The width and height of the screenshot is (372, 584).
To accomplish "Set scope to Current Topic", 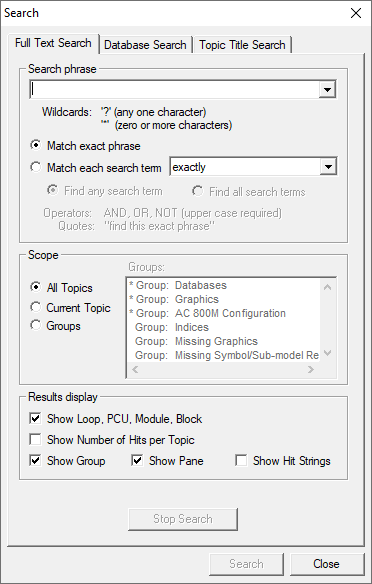I will point(35,307).
